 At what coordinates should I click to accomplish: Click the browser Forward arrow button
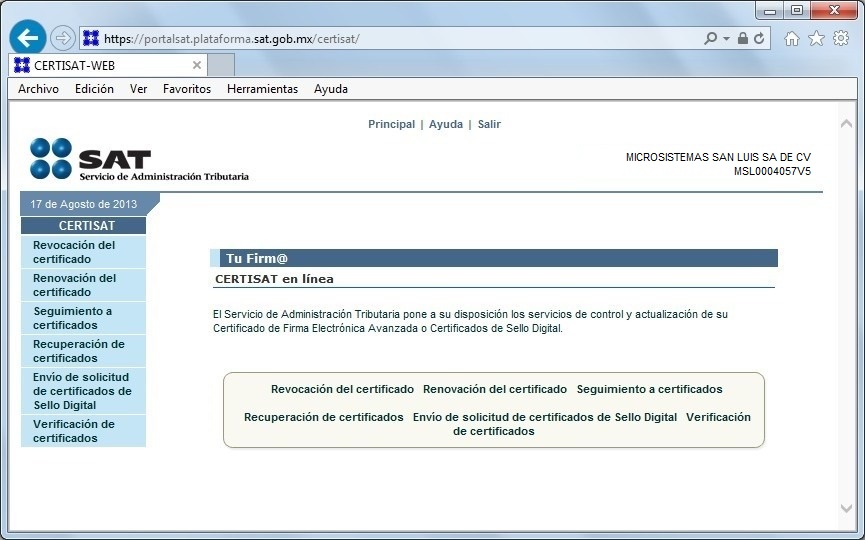pos(62,38)
